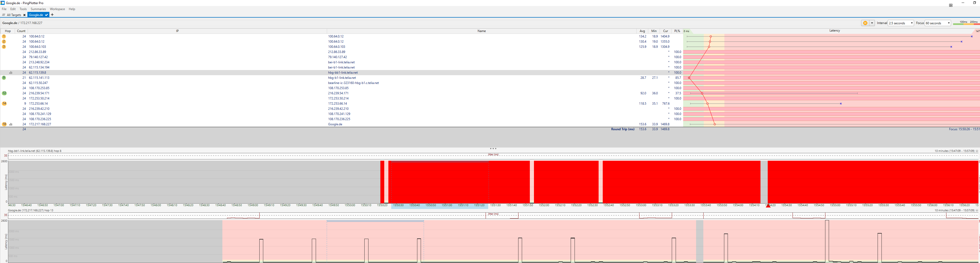The width and height of the screenshot is (980, 263).
Task: Click the hop 14 orange status circle
Action: (4, 103)
